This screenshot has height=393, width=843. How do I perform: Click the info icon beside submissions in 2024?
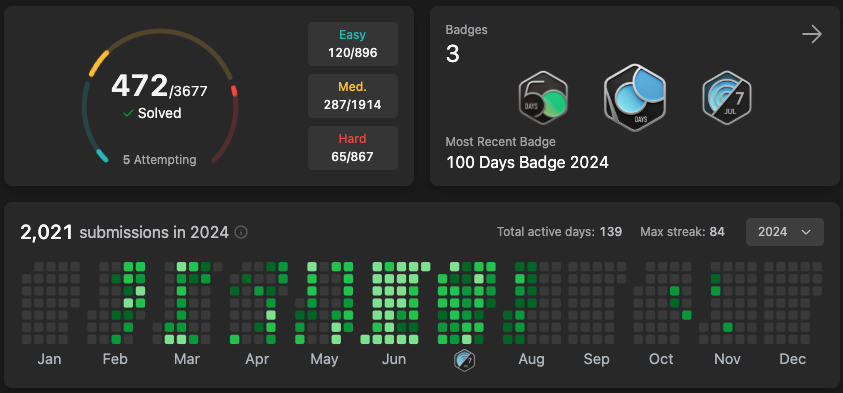(x=241, y=232)
